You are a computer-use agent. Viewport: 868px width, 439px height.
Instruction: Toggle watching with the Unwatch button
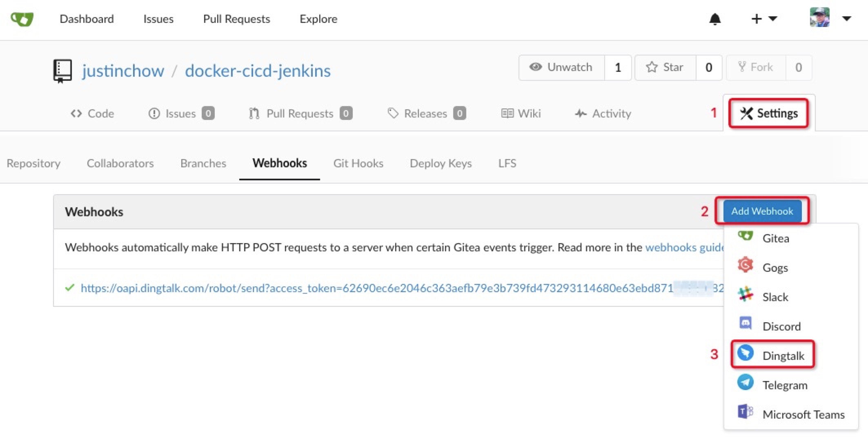[561, 67]
